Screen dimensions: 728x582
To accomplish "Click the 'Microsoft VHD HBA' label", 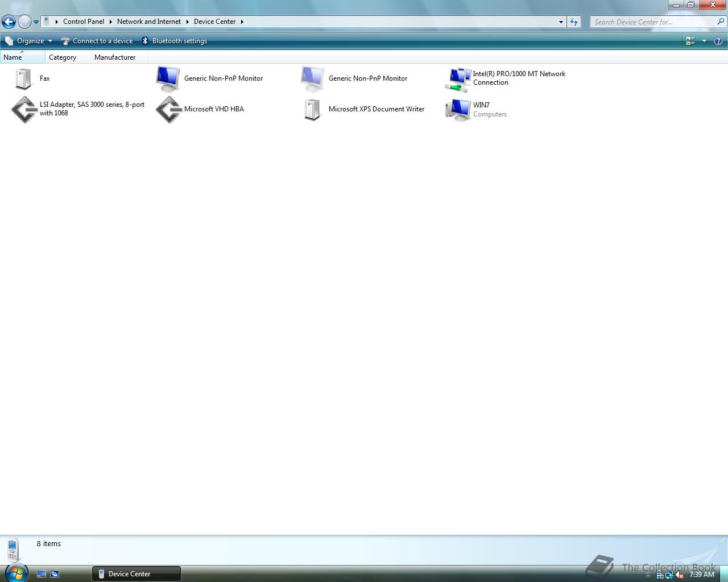I will [214, 109].
